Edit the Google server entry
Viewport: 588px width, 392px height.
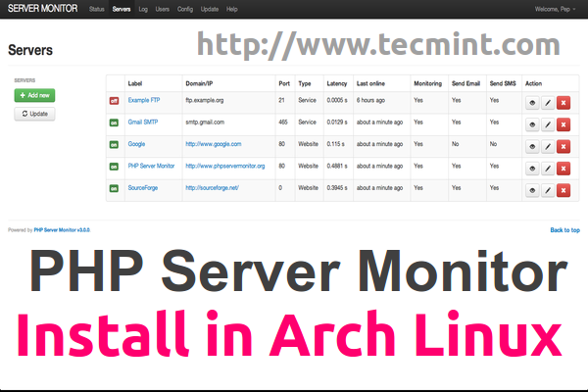[548, 147]
